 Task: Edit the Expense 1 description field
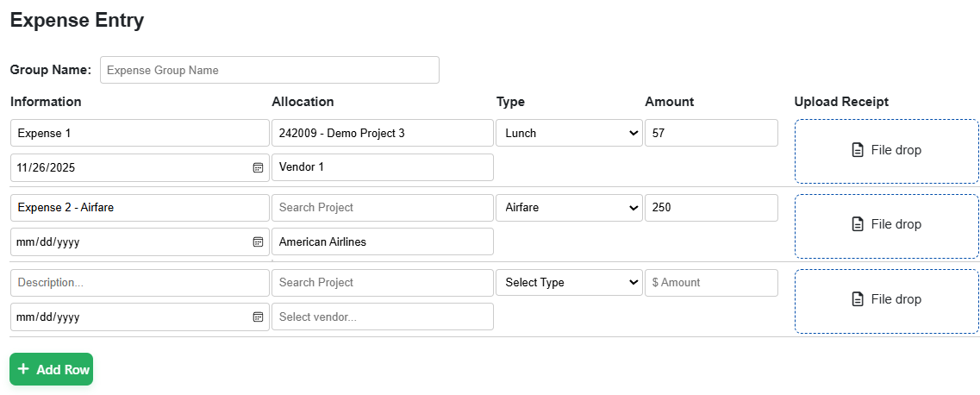[140, 133]
